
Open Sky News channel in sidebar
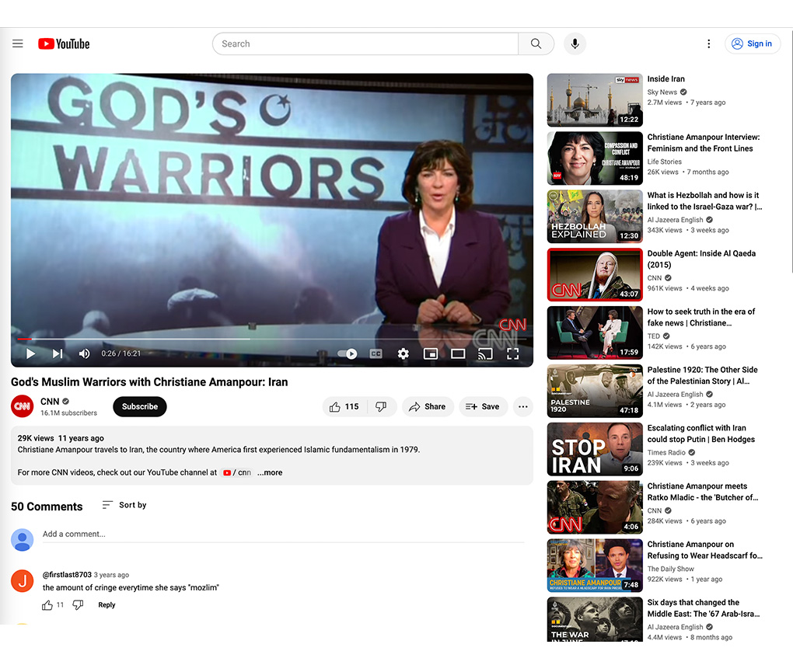pos(662,92)
